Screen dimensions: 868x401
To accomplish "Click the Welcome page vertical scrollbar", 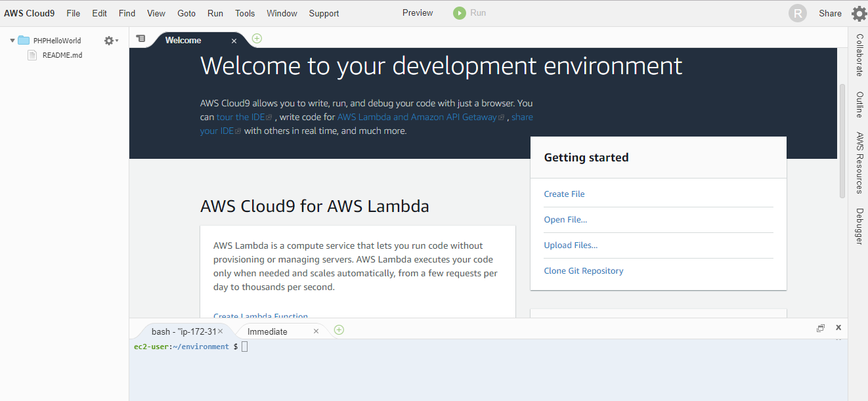I will coord(842,141).
